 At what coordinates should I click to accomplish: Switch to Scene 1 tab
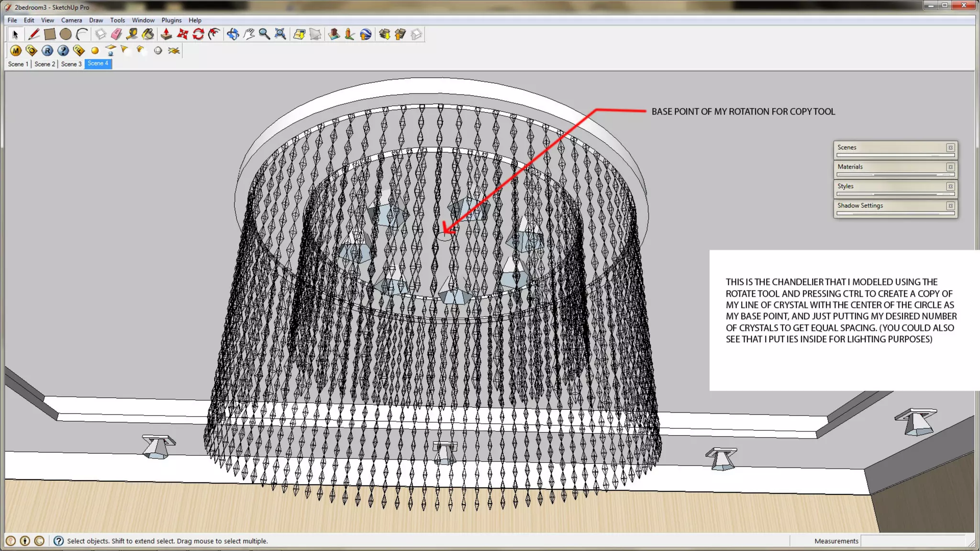click(x=18, y=64)
